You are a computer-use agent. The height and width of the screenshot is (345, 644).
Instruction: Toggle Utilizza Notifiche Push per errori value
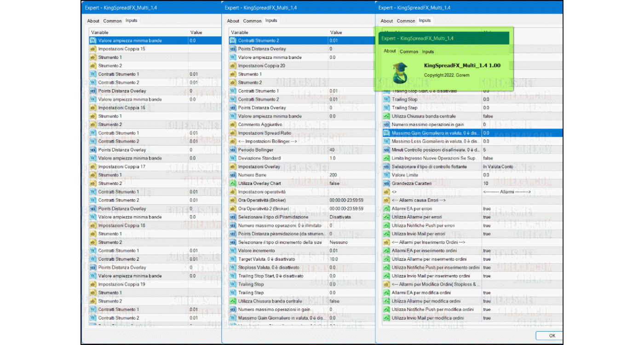(x=487, y=225)
